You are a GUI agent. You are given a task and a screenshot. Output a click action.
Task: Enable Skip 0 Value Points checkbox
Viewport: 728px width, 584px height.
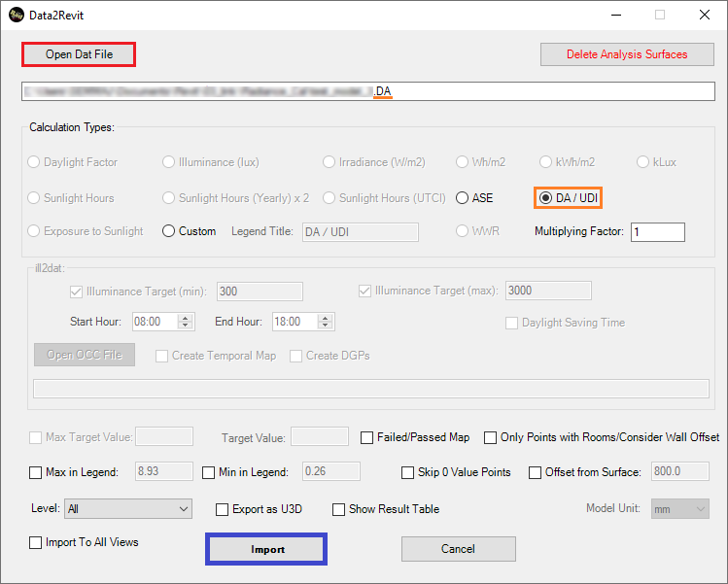[x=407, y=472]
